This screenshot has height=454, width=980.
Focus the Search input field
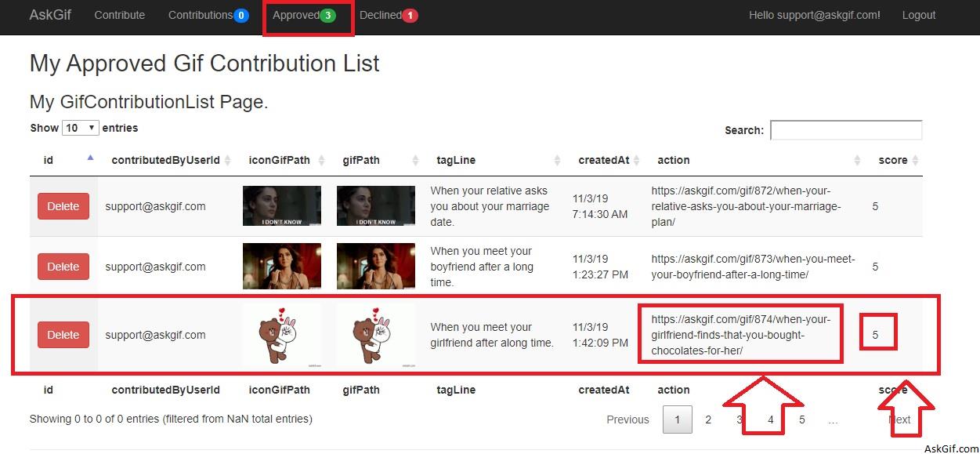(x=846, y=130)
